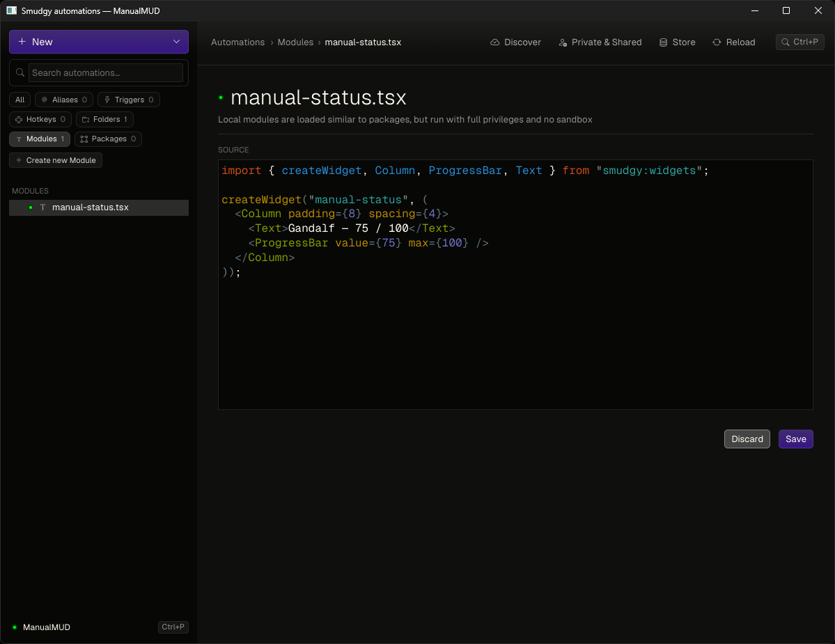The image size is (835, 644).
Task: Filter by Aliases
Action: coord(65,100)
